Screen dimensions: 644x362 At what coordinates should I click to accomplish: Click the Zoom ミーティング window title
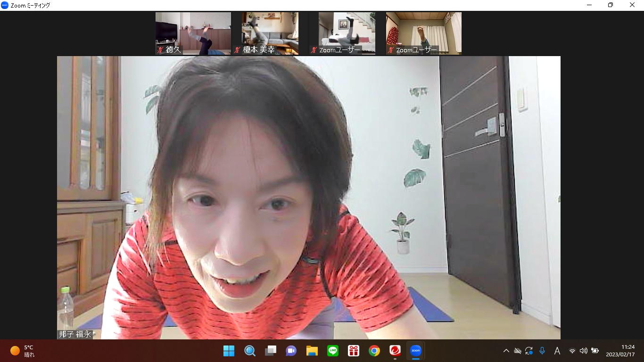click(x=30, y=5)
